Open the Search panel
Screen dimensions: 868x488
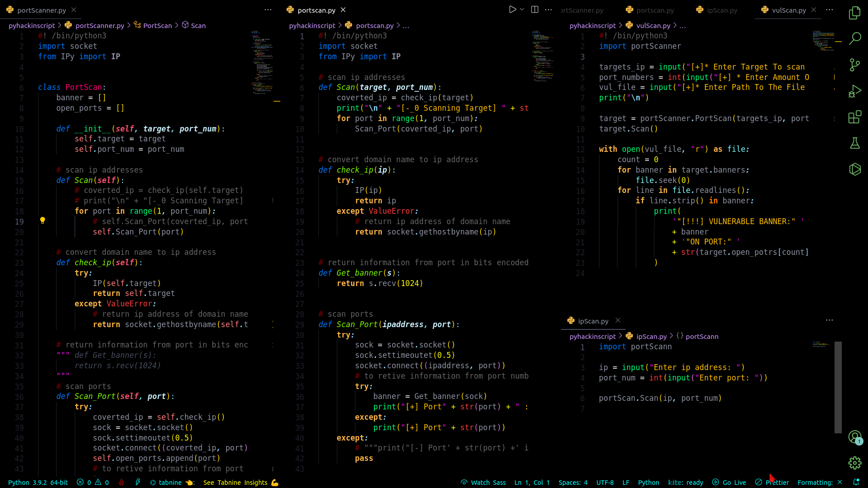pyautogui.click(x=856, y=38)
